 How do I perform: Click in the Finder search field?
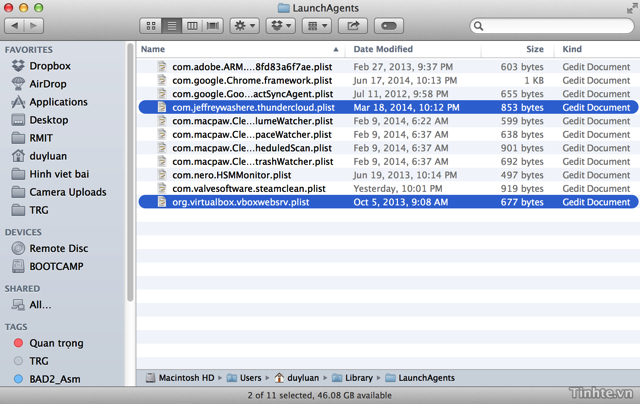[x=552, y=26]
